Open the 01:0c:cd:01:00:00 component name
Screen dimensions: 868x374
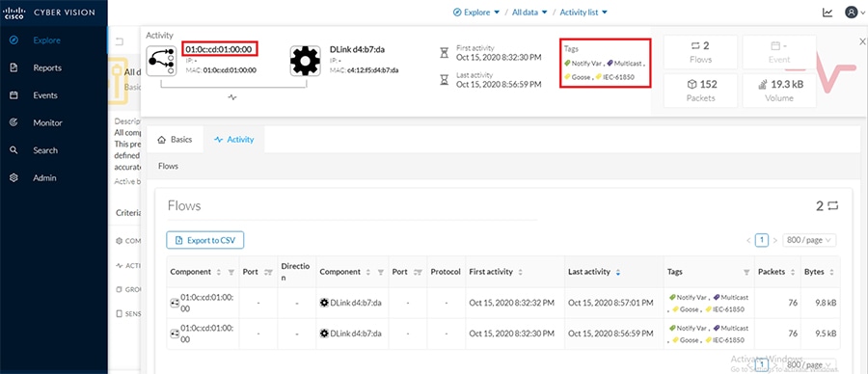pyautogui.click(x=219, y=49)
